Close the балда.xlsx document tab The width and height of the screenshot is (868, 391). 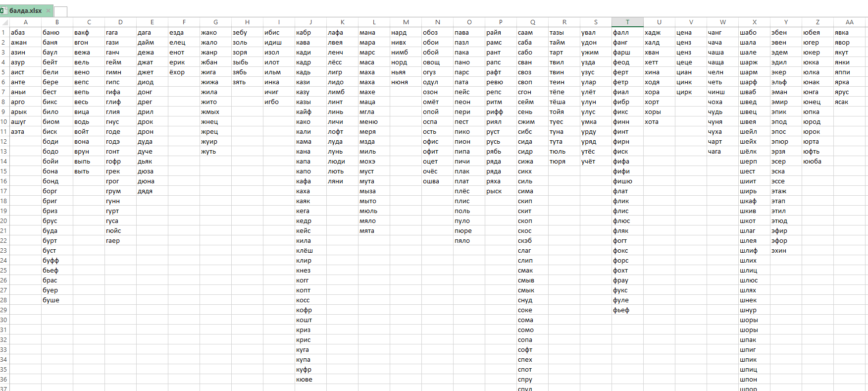click(48, 10)
